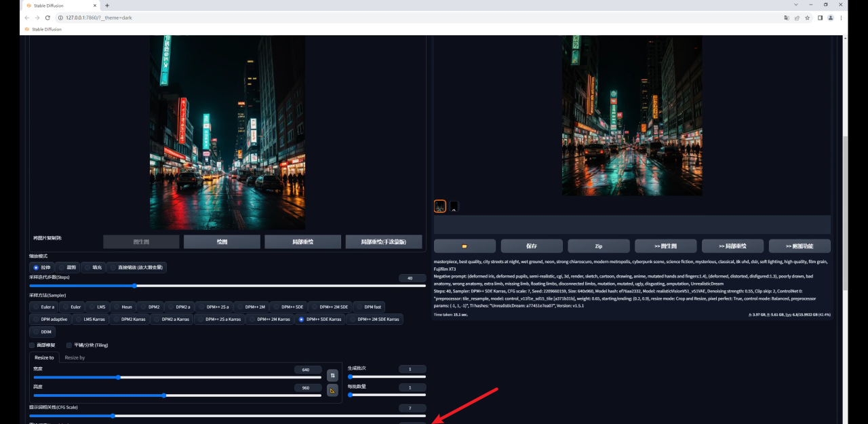Select the 填充 resize mode
868x424 pixels.
click(94, 267)
